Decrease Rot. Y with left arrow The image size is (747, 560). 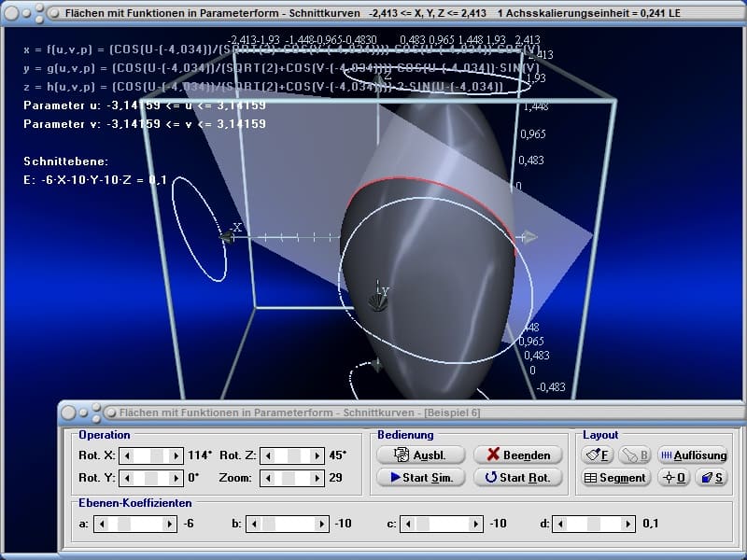click(x=127, y=478)
